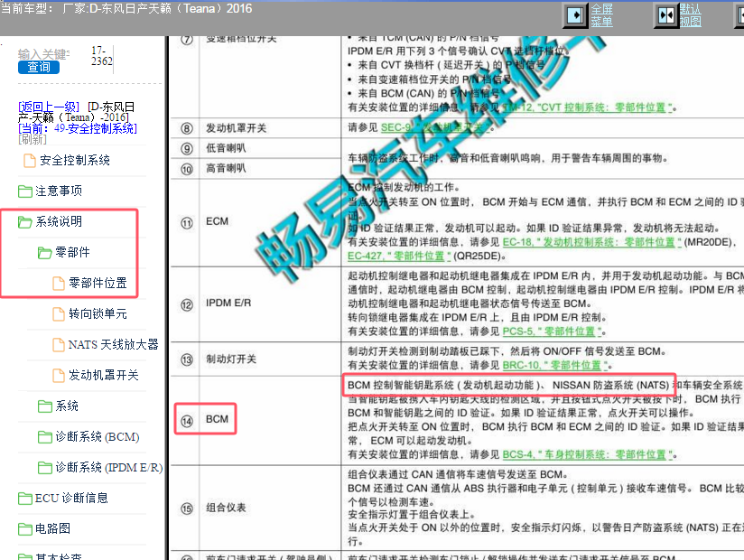Open 零部件位置 page
744x560 pixels.
click(x=98, y=283)
